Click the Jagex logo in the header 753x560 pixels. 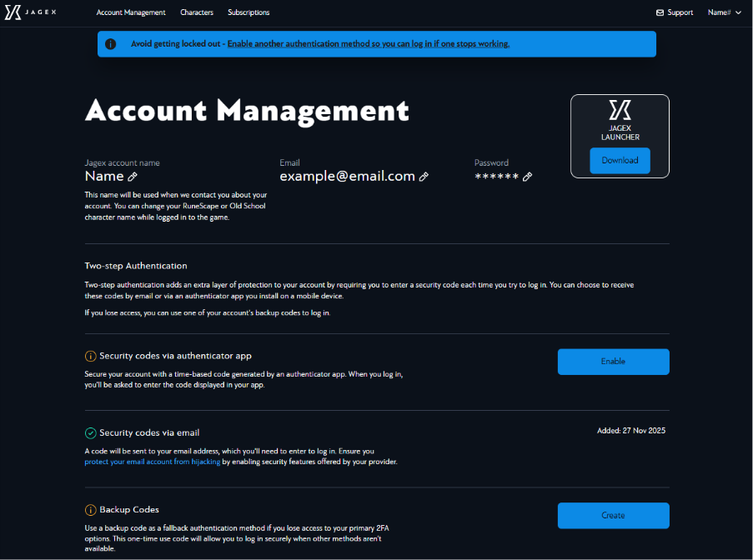pyautogui.click(x=30, y=12)
